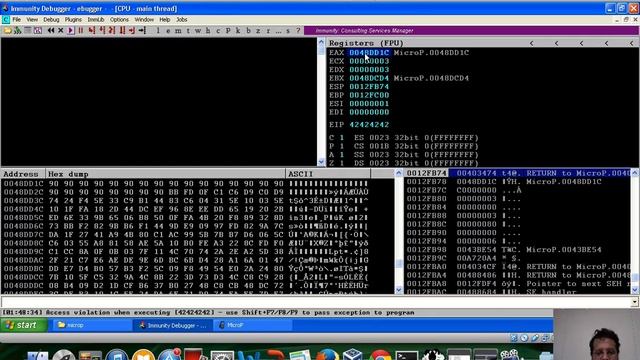
Task: Open the View menu
Action: pos(32,20)
